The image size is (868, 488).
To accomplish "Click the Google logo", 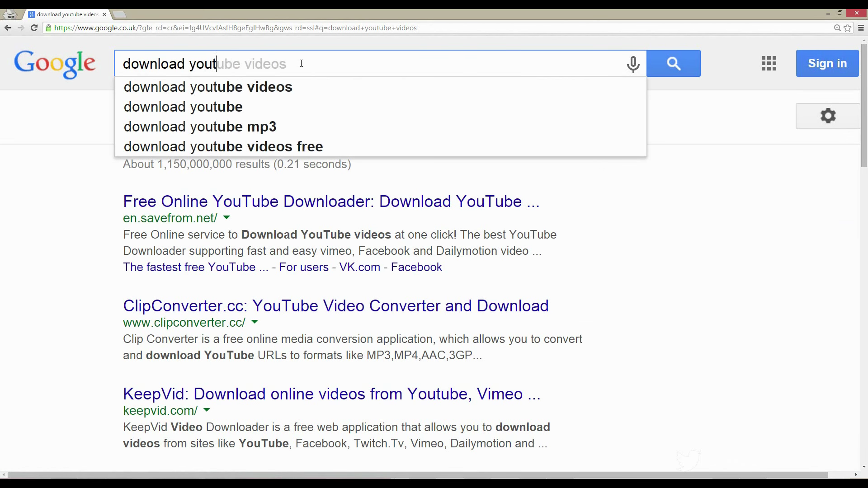I will click(x=55, y=65).
